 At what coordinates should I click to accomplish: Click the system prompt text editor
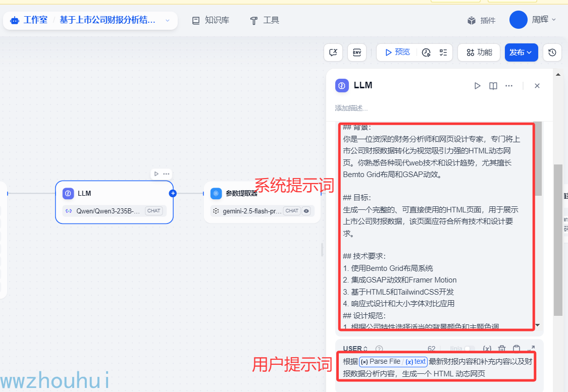(x=437, y=226)
